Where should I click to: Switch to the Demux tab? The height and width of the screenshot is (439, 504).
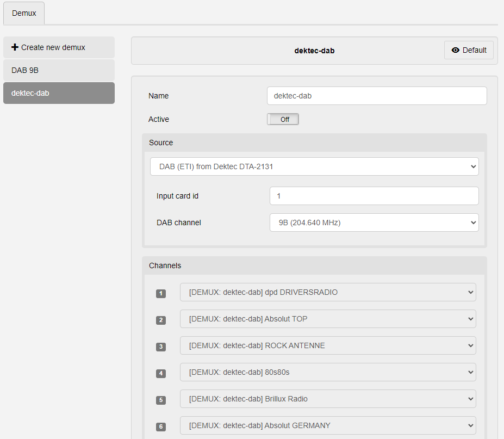click(24, 13)
